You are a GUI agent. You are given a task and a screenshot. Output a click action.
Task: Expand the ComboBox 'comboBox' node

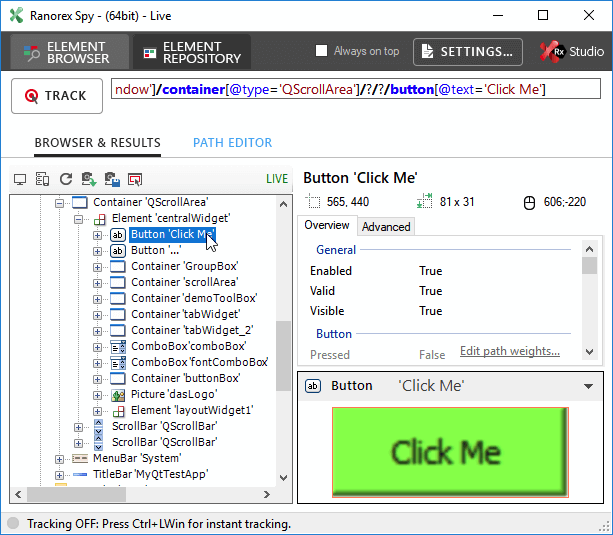click(97, 347)
